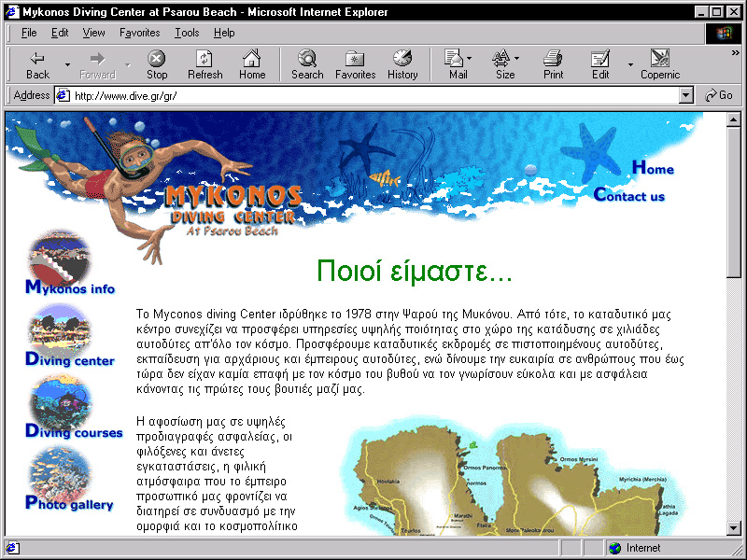Follow the Contact us link

(x=628, y=195)
